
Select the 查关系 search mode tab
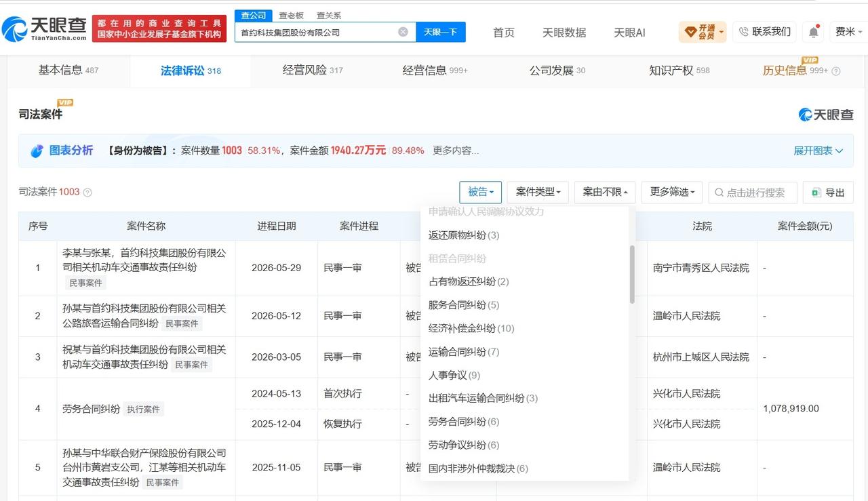[329, 15]
